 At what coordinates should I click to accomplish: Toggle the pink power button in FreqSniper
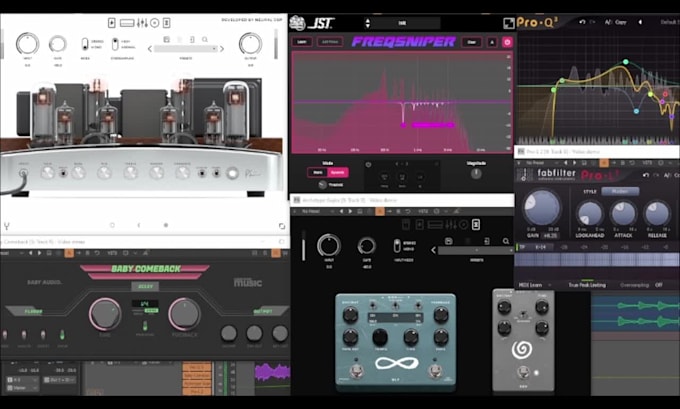coord(507,42)
